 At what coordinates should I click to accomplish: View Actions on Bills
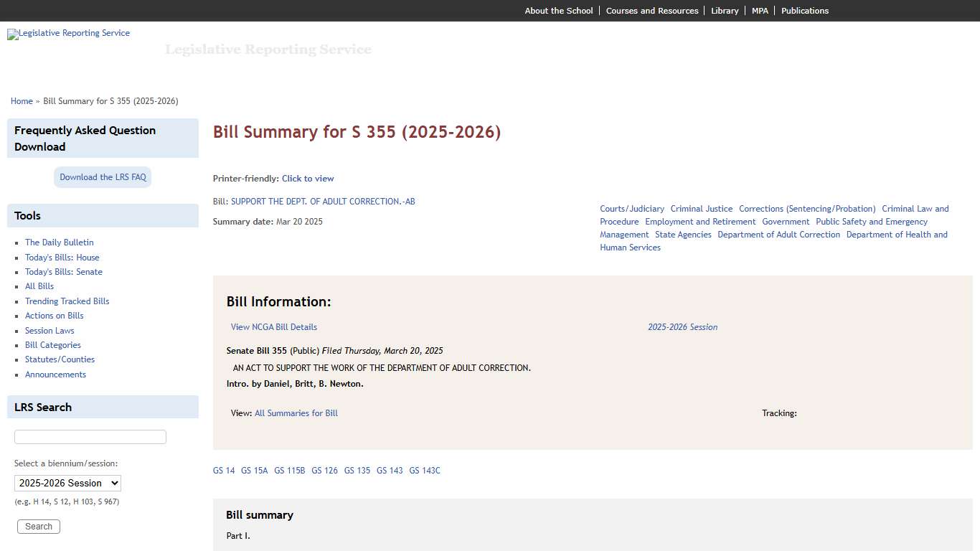[x=54, y=316]
